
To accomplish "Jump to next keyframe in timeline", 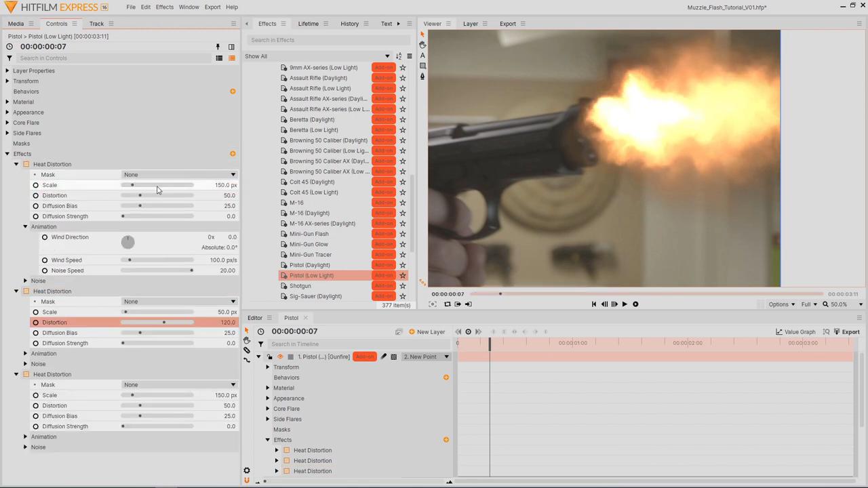I will pyautogui.click(x=478, y=332).
